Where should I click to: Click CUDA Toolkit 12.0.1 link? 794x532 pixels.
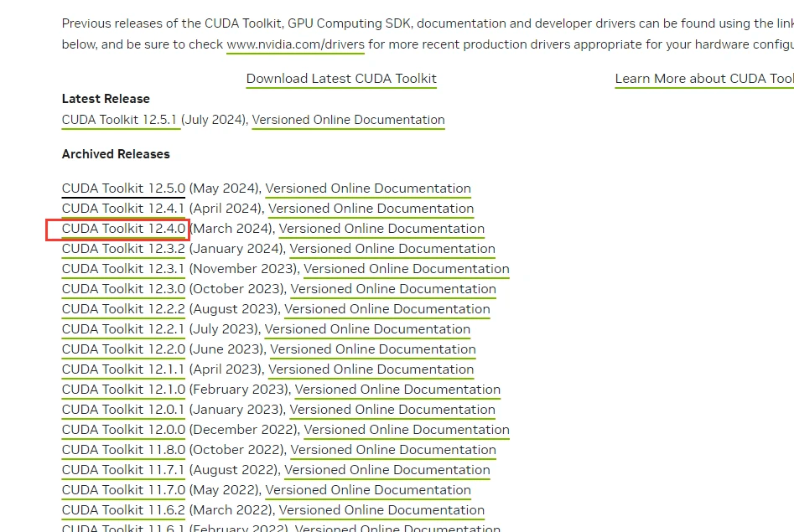123,410
